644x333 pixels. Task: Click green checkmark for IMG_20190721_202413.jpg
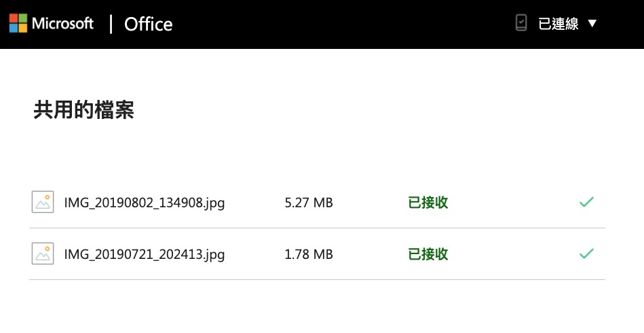point(586,253)
